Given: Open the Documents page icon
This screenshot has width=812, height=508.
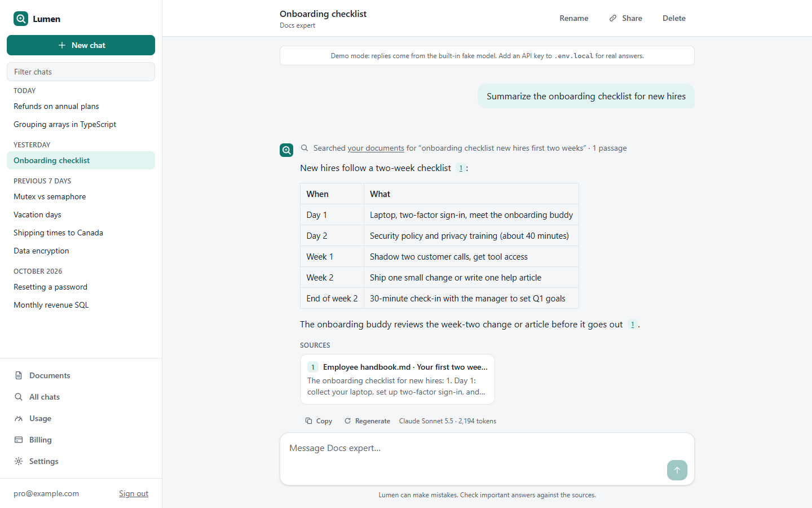Looking at the screenshot, I should (x=19, y=375).
